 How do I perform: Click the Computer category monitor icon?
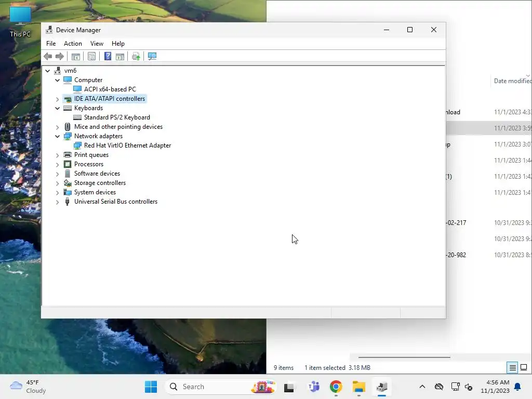tap(68, 79)
